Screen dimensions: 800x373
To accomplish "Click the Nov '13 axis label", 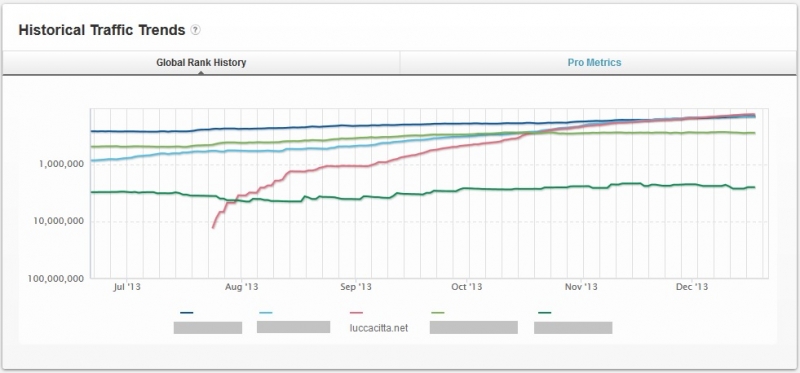I will [581, 287].
